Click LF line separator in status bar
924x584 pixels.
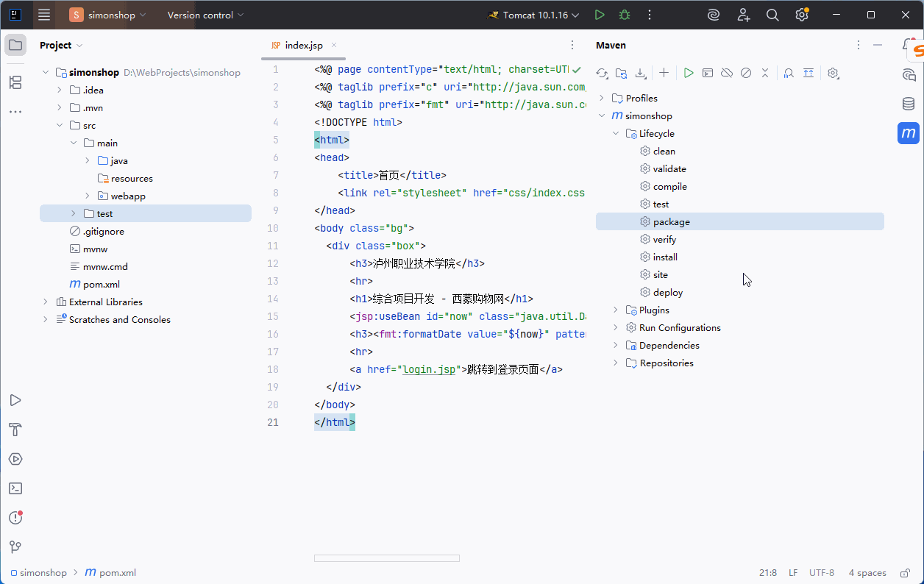tap(793, 573)
